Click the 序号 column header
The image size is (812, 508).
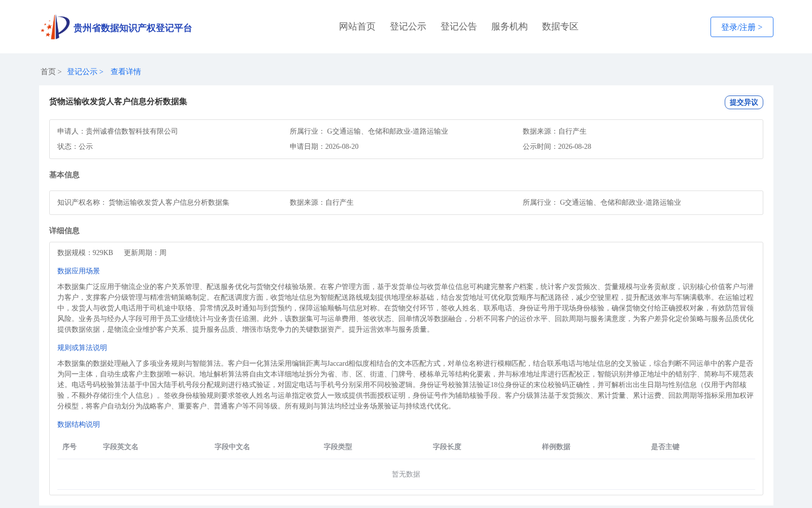tap(70, 447)
